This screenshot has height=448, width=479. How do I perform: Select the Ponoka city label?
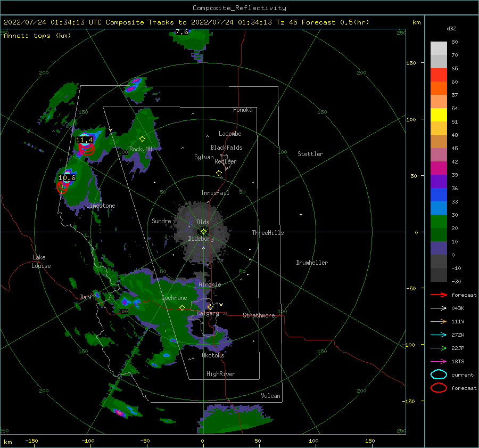click(243, 110)
